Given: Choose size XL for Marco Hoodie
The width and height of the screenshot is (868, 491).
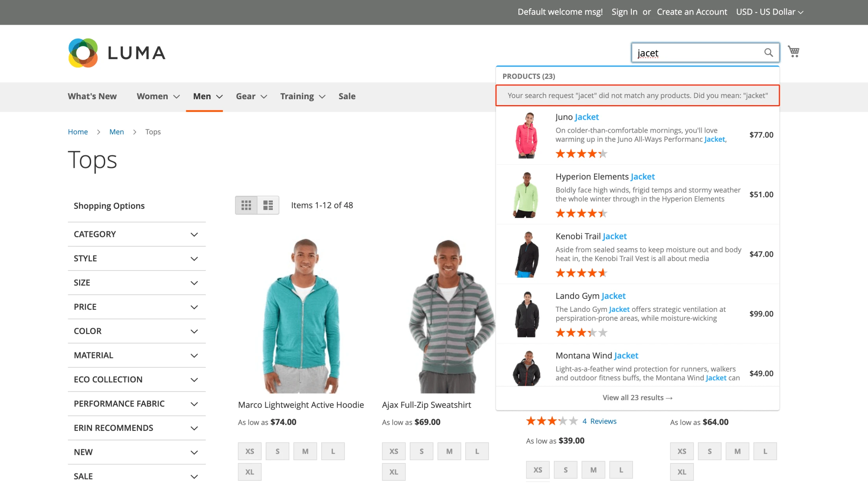Looking at the screenshot, I should coord(250,472).
